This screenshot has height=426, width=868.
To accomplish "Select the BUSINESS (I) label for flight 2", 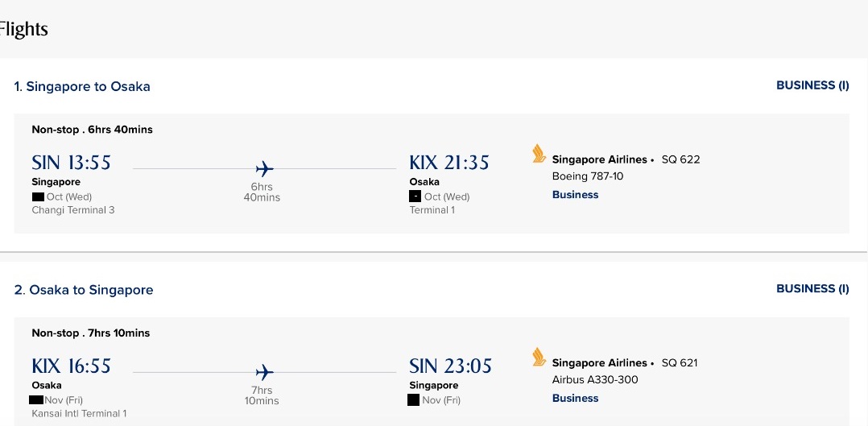I will (812, 289).
